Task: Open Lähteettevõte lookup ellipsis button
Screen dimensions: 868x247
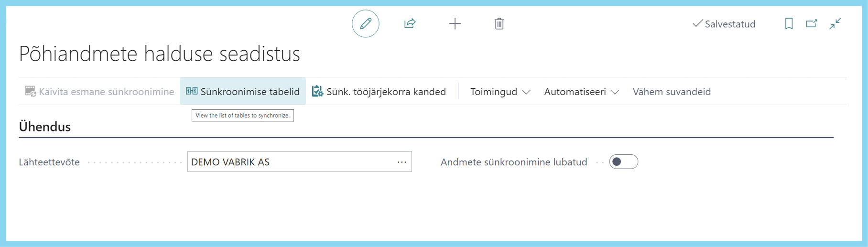Action: 402,162
